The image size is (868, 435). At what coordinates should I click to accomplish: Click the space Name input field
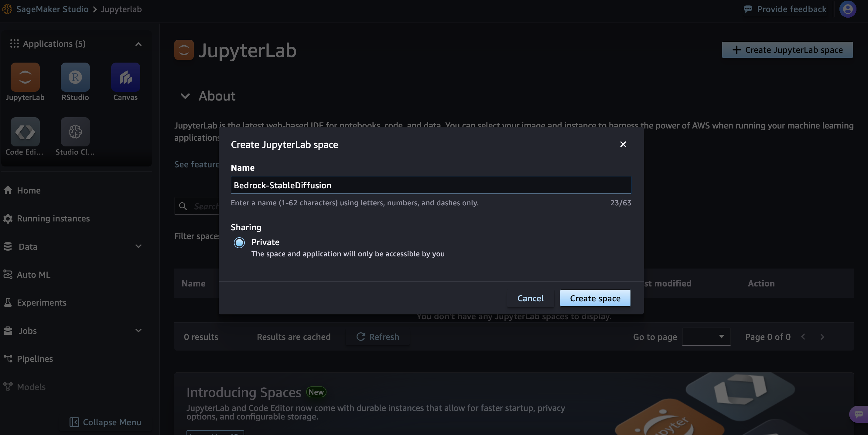coord(431,185)
